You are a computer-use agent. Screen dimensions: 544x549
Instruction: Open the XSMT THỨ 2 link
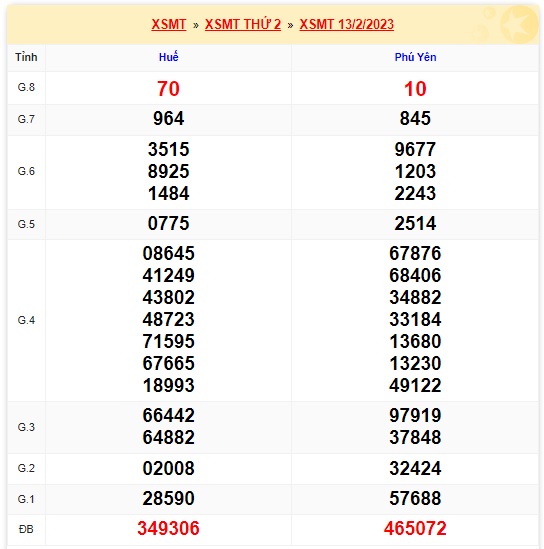(x=243, y=24)
